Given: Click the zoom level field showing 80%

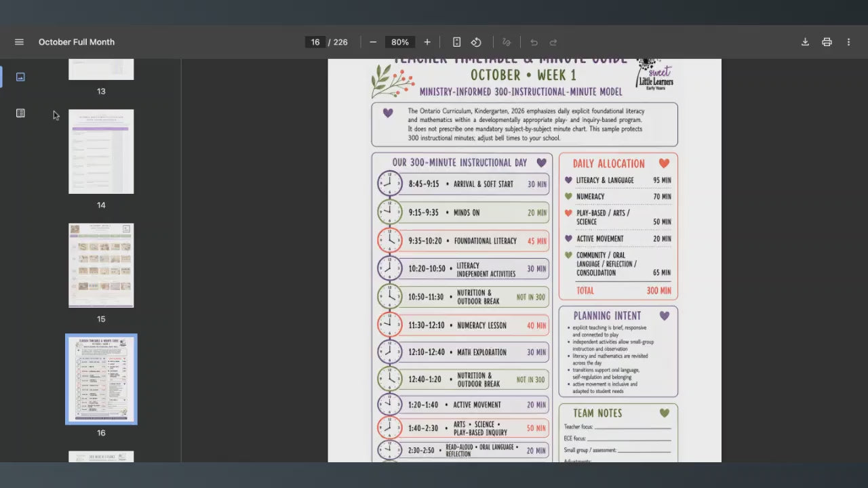Looking at the screenshot, I should [400, 42].
